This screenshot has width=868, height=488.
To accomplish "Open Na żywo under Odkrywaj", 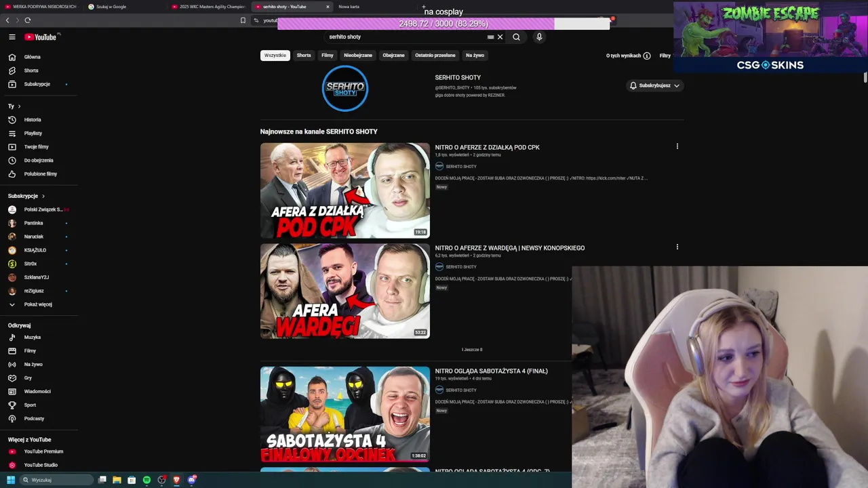I will click(33, 365).
